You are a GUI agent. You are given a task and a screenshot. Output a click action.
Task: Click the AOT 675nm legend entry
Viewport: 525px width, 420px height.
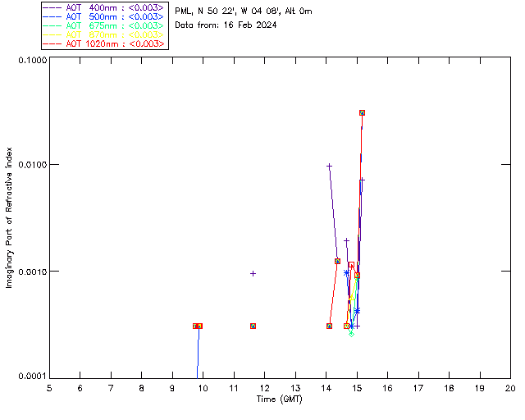(103, 25)
